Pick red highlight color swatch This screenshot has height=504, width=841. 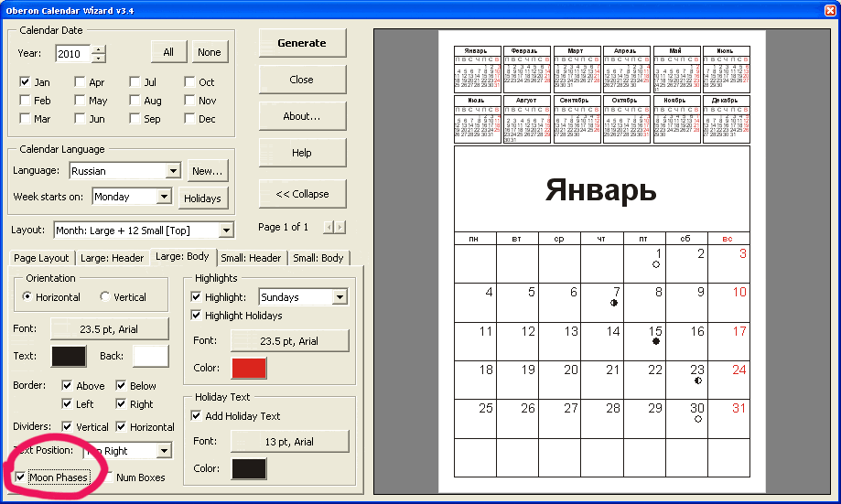[x=249, y=369]
